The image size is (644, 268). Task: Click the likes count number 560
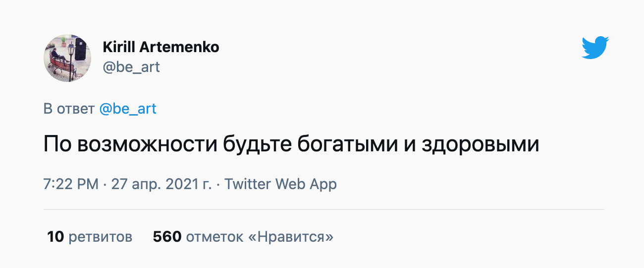(x=167, y=237)
